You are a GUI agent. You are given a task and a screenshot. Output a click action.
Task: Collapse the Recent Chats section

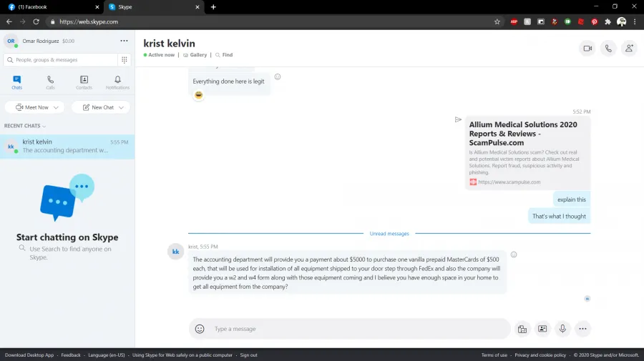[x=25, y=126]
